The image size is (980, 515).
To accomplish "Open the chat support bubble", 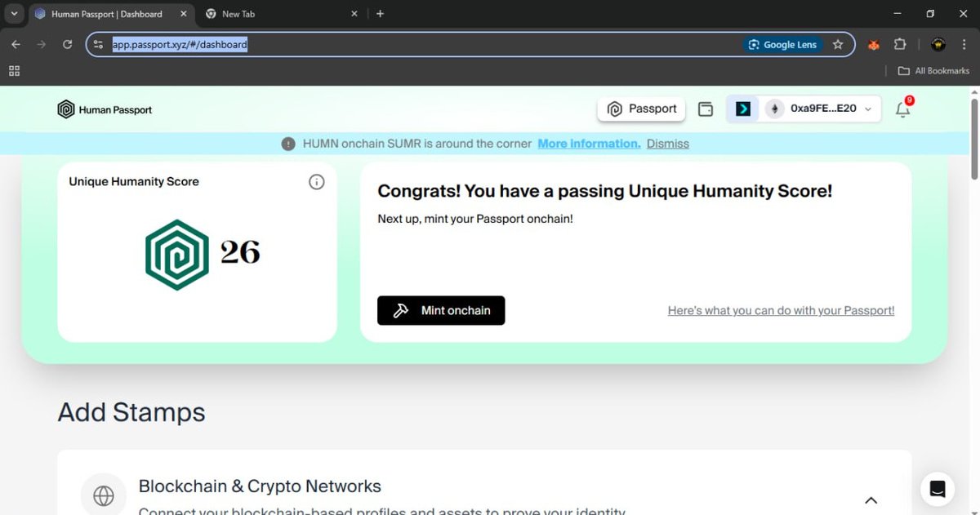I will click(x=938, y=489).
